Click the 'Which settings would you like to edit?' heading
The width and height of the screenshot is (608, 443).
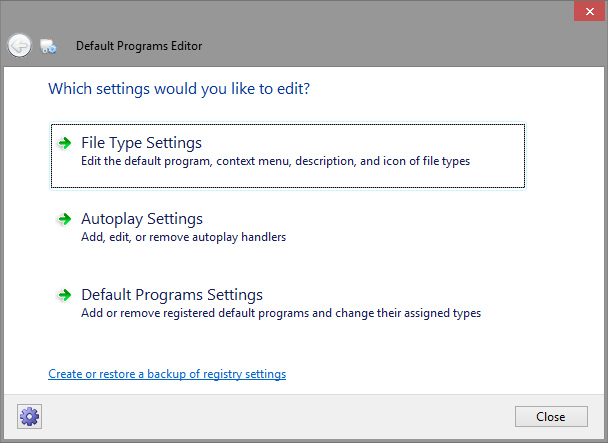179,89
